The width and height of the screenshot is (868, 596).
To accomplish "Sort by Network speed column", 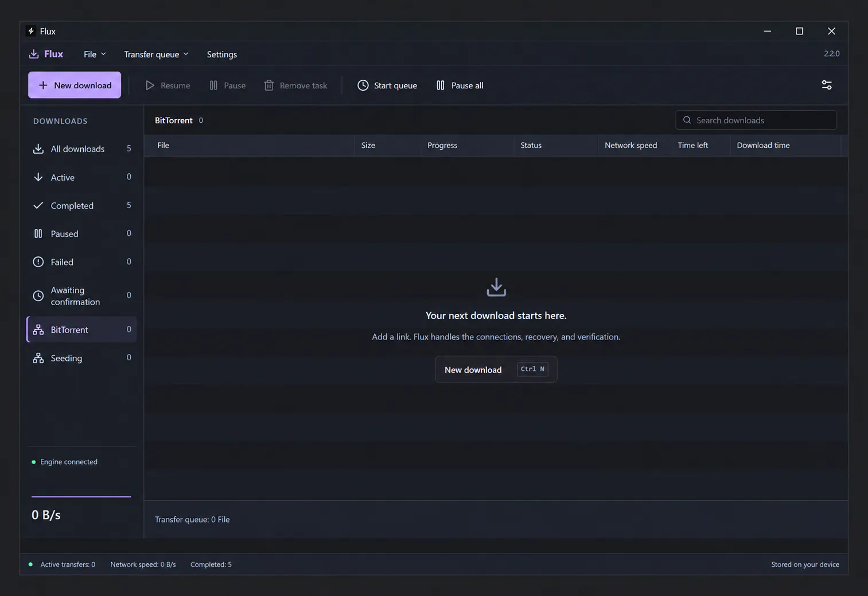I will tap(634, 145).
